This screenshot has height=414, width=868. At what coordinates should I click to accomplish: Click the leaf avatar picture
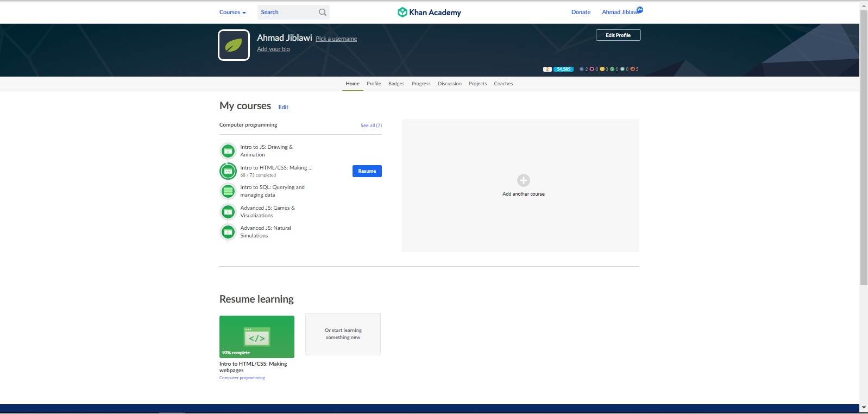pyautogui.click(x=234, y=45)
